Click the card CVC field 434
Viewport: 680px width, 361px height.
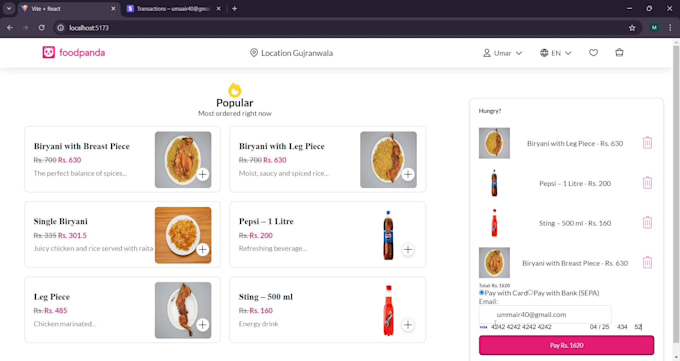coord(622,327)
